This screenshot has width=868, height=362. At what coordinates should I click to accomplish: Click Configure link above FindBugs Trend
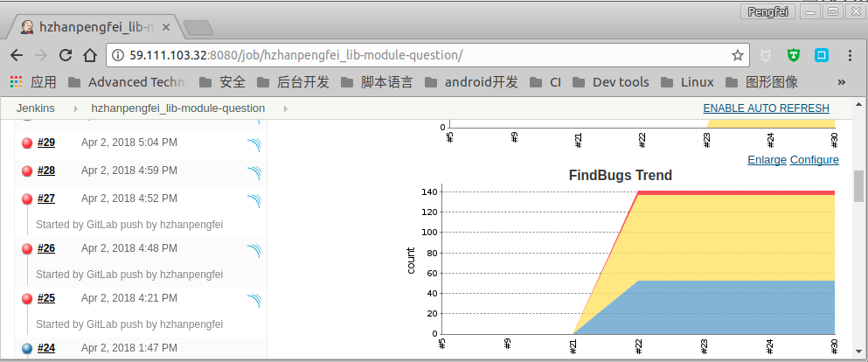pos(815,160)
